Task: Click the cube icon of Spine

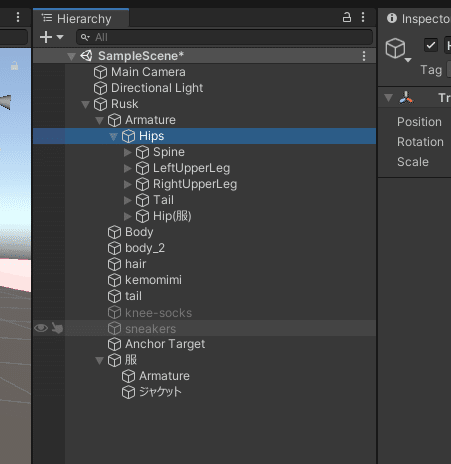Action: (142, 152)
